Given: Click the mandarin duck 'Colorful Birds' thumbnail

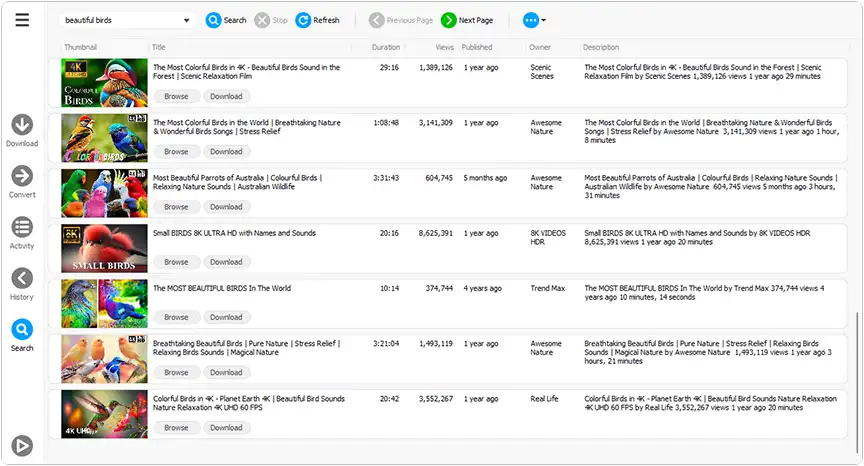Looking at the screenshot, I should point(105,83).
